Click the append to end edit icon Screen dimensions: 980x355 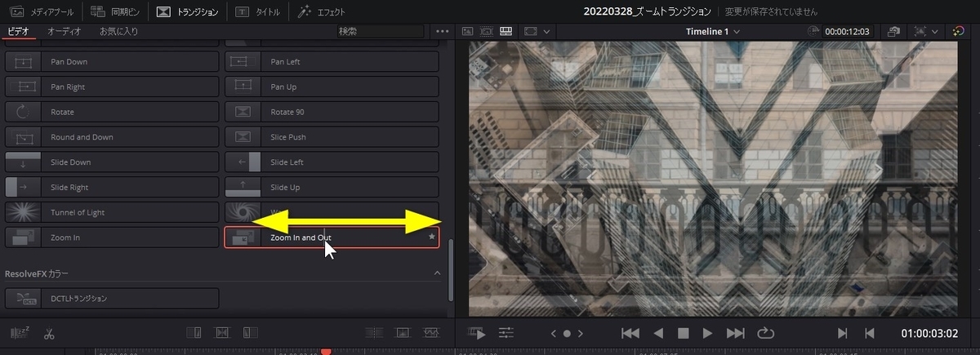coord(222,333)
